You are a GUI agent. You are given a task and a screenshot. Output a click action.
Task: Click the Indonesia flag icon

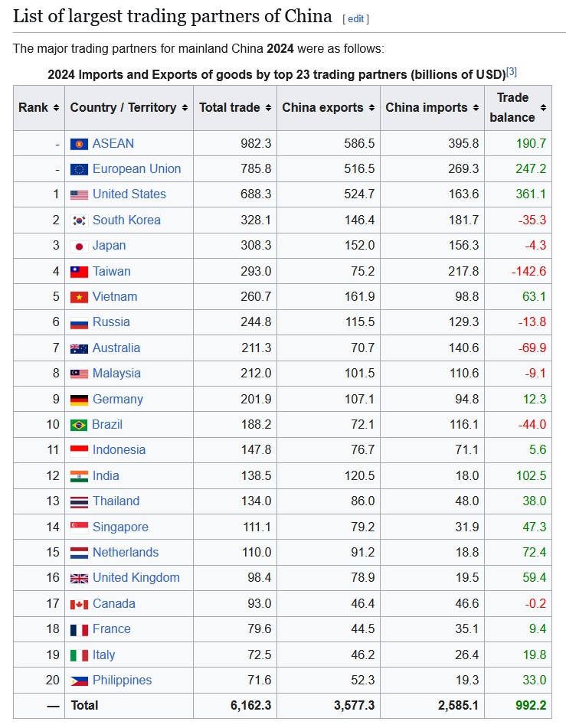coord(79,450)
